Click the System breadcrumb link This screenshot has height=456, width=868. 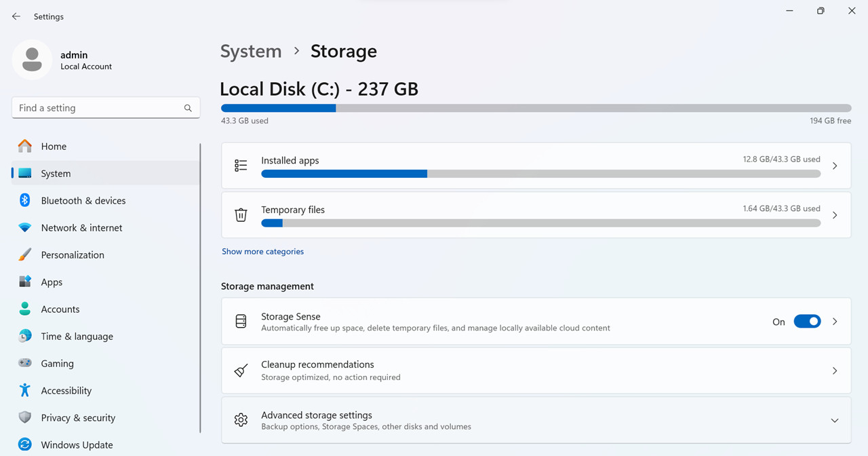[251, 51]
